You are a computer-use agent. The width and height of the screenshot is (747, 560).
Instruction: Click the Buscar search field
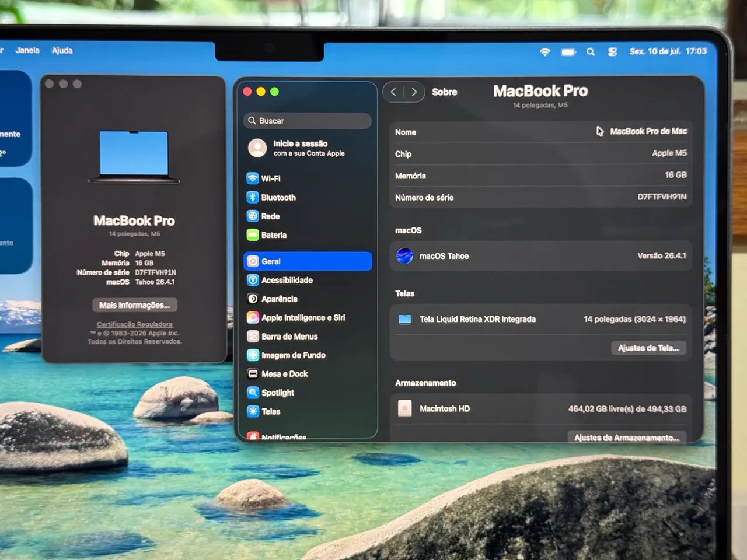(308, 121)
